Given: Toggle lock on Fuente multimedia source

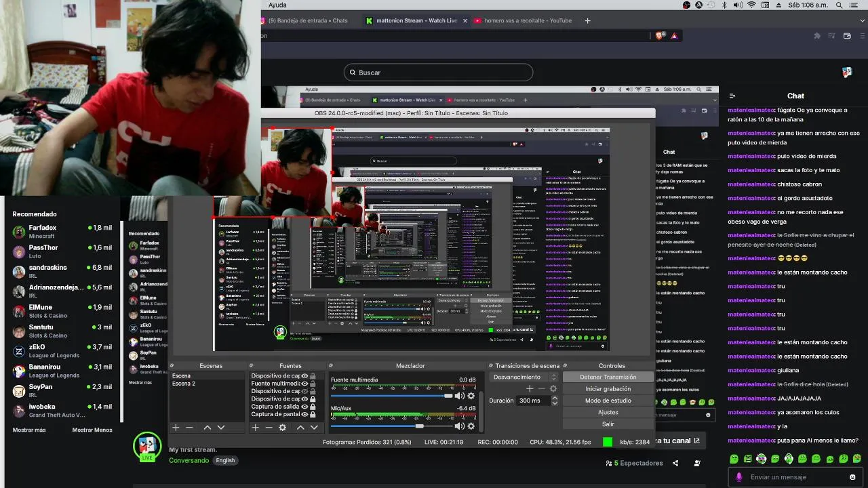Looking at the screenshot, I should tap(313, 384).
